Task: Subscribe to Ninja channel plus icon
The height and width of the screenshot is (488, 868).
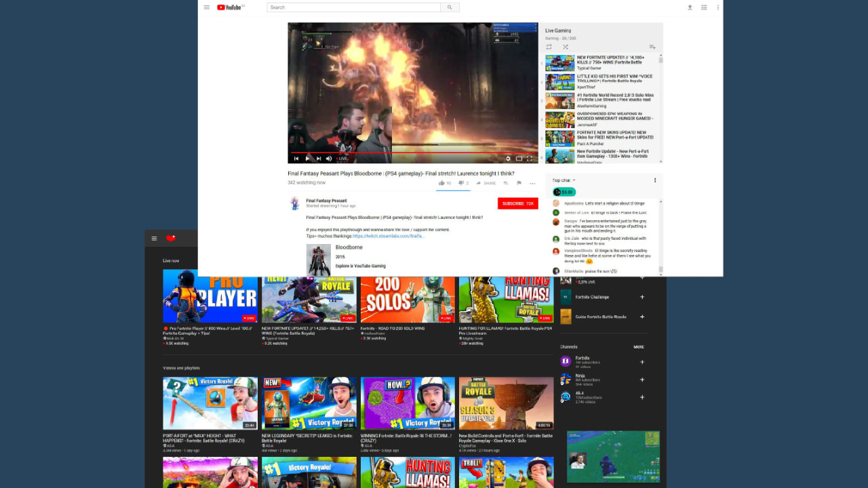Action: point(642,380)
